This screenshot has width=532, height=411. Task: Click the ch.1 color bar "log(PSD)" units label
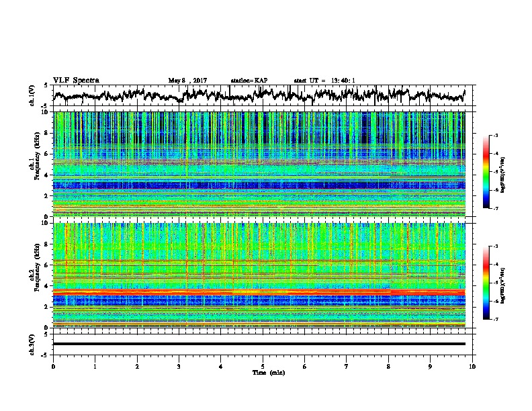503,175
